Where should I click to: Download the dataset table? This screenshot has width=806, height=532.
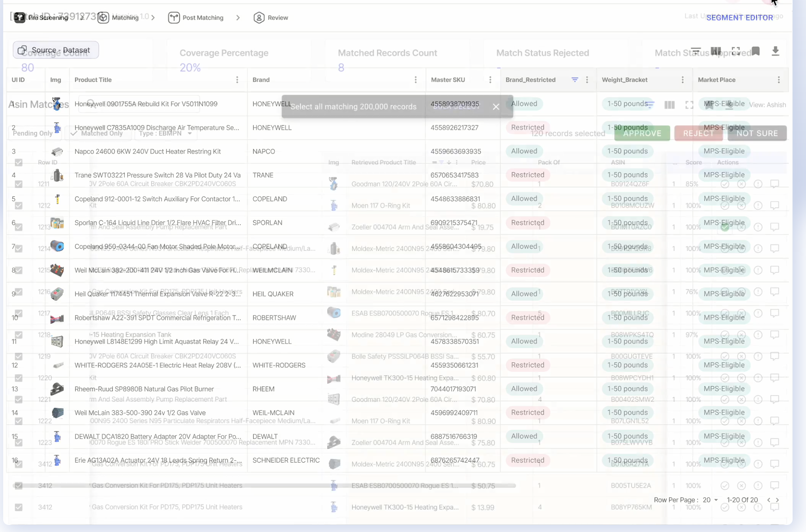point(775,51)
